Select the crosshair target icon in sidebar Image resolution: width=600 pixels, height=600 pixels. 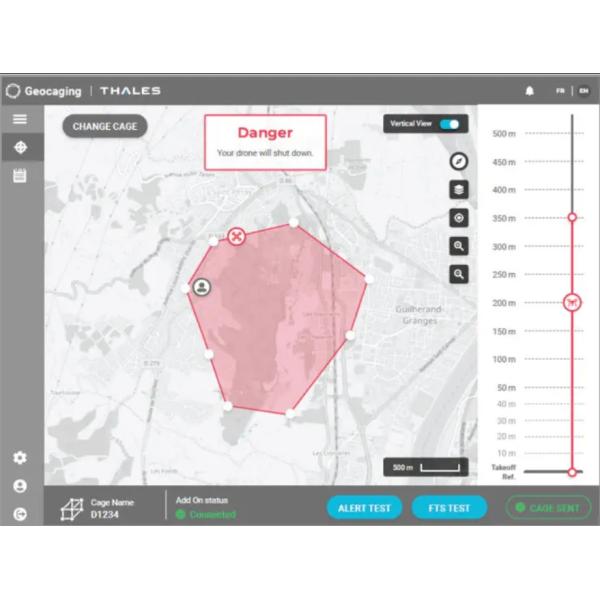20,148
